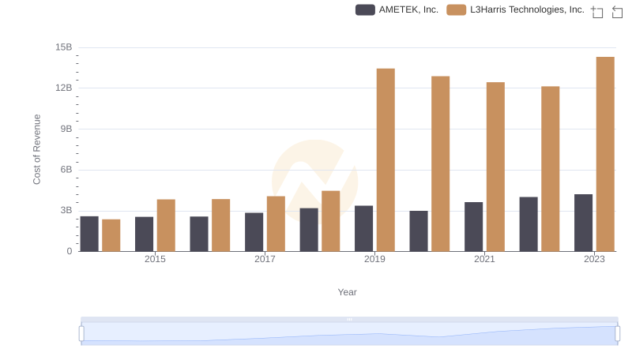Click the y-axis label 15B
The image size is (632, 364).
pyautogui.click(x=64, y=47)
